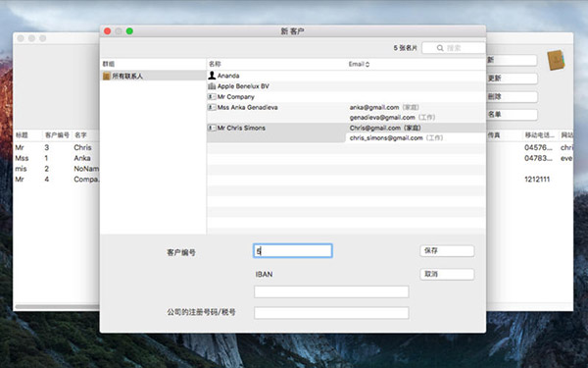Screen dimensions: 588x368
Task: Click the Mss Anka Genadieva card icon
Action: point(212,107)
